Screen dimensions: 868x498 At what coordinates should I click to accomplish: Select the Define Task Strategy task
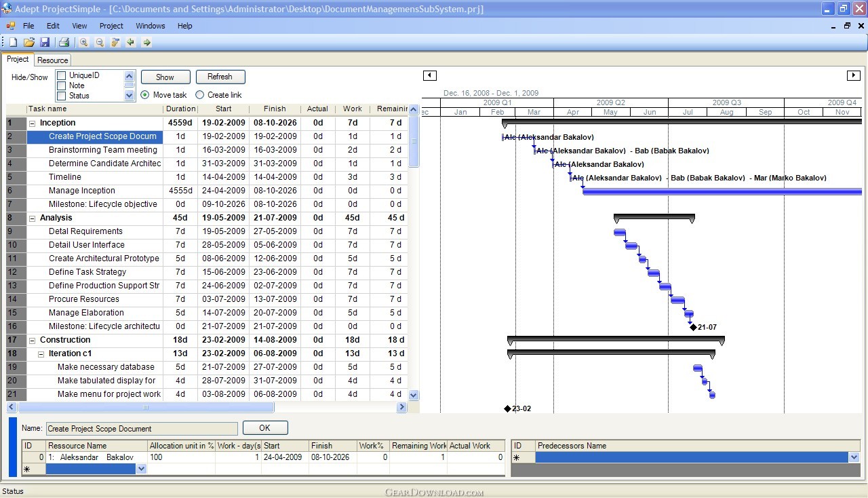(95, 273)
